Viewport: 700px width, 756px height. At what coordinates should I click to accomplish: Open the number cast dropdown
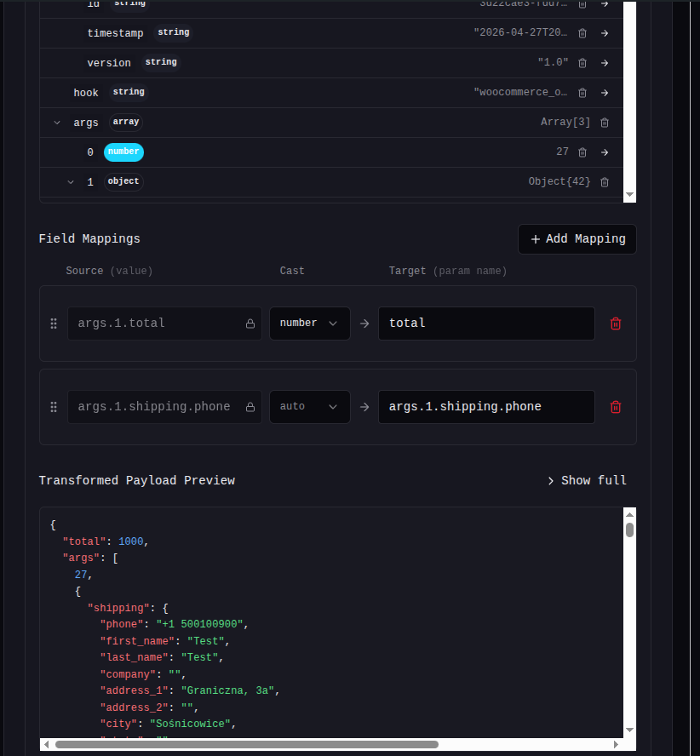point(310,324)
